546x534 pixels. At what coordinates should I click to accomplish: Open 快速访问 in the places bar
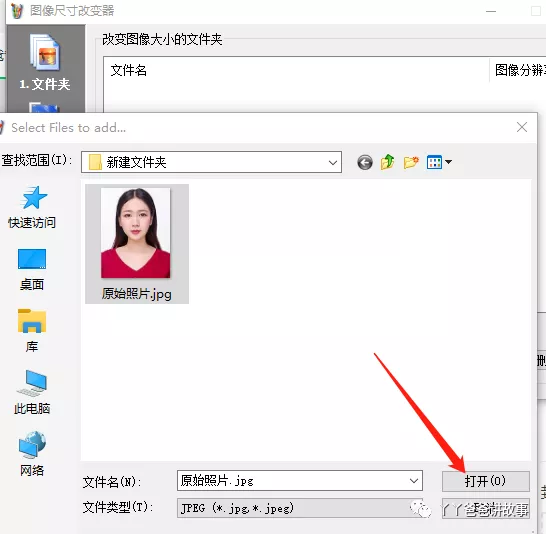[32, 207]
